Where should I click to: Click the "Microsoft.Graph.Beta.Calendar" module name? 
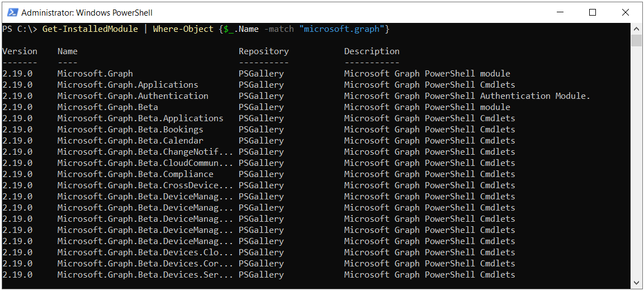[x=130, y=140]
